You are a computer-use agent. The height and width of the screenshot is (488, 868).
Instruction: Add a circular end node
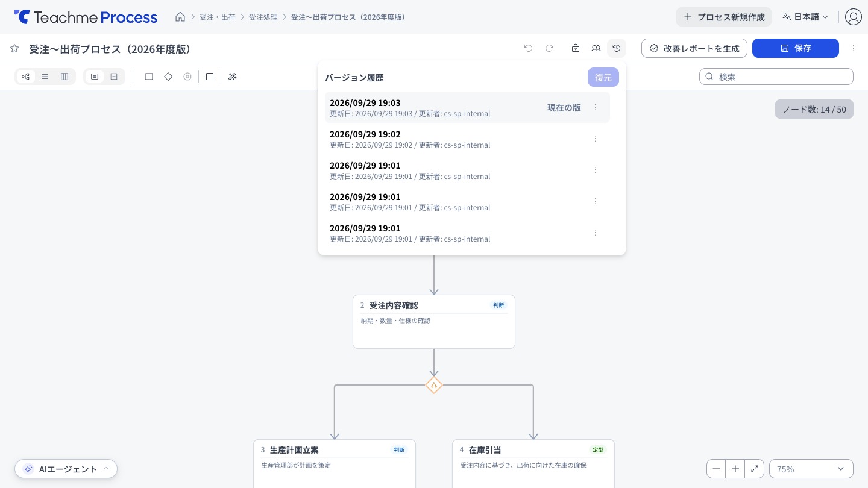pos(187,77)
